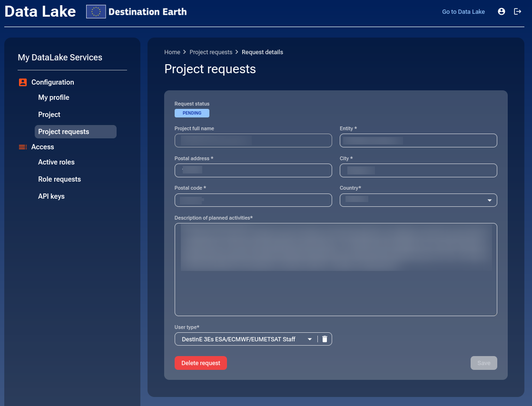The height and width of the screenshot is (406, 532).
Task: Open the user account profile icon
Action: click(x=501, y=11)
